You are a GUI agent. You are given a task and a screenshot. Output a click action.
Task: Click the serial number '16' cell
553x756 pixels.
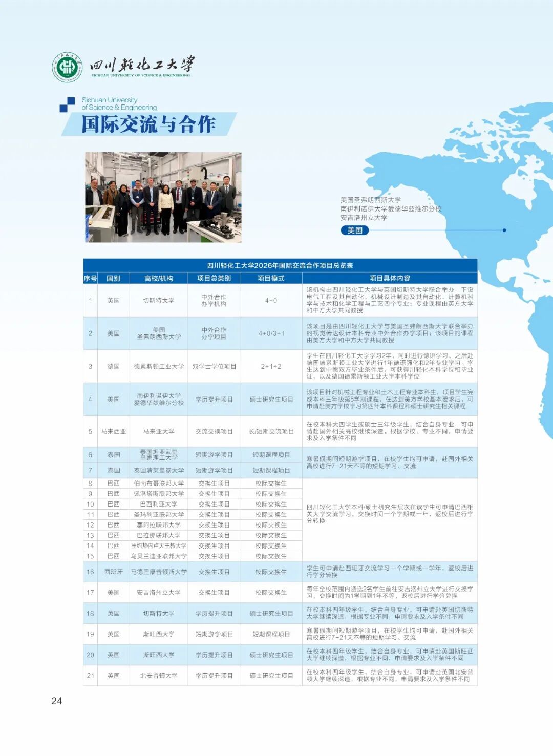[x=90, y=572]
